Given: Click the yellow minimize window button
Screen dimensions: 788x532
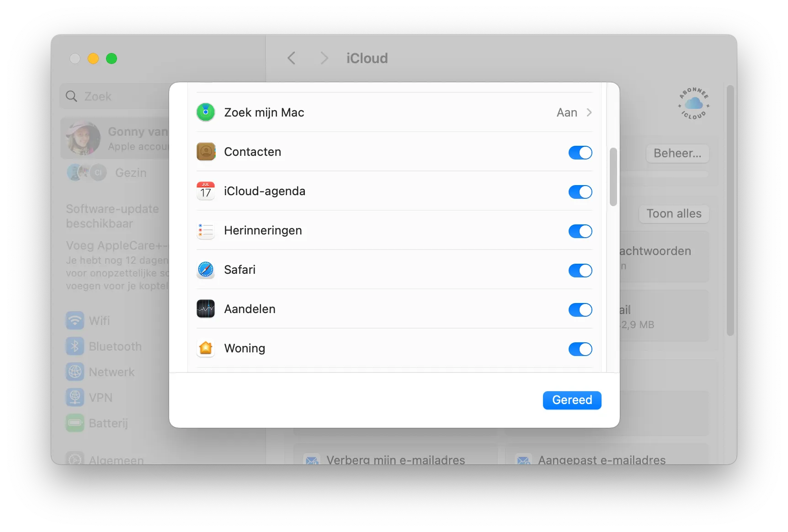Looking at the screenshot, I should click(93, 59).
